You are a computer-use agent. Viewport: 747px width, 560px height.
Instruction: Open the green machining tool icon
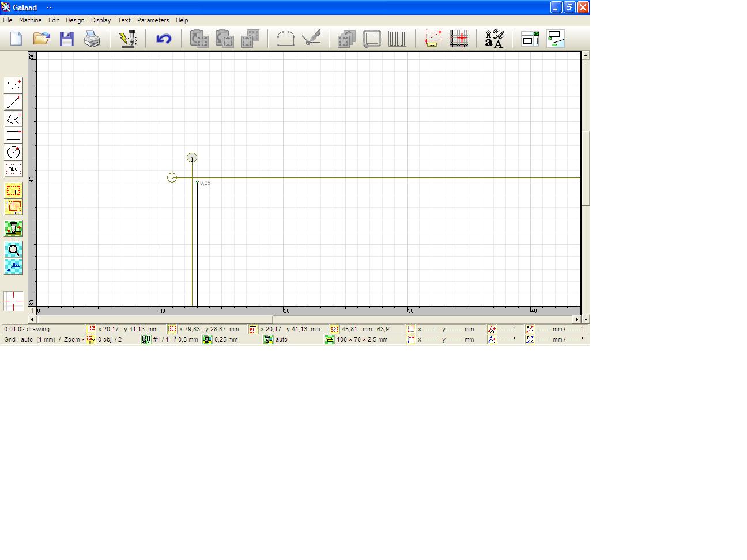pyautogui.click(x=13, y=229)
